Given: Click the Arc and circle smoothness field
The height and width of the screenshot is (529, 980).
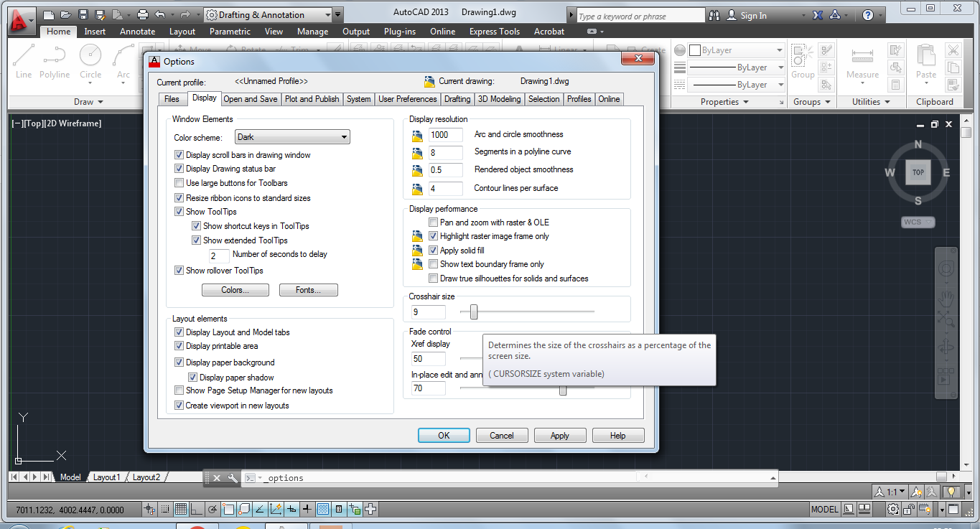Looking at the screenshot, I should pyautogui.click(x=446, y=134).
